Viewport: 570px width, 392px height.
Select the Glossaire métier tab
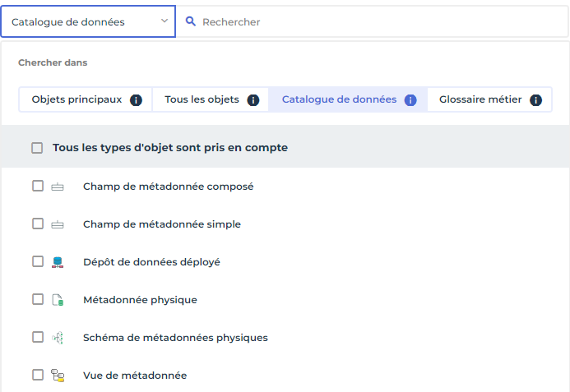pyautogui.click(x=480, y=99)
